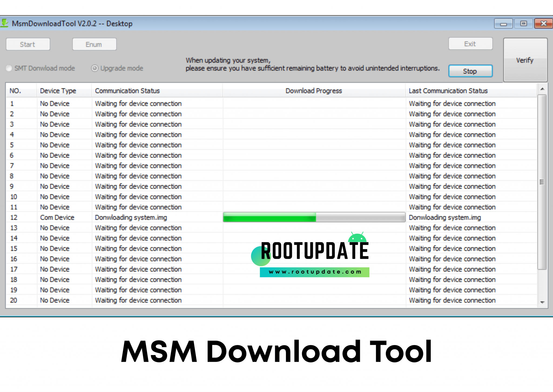The height and width of the screenshot is (392, 553).
Task: Click 'No Device' in row 5
Action: [x=55, y=145]
